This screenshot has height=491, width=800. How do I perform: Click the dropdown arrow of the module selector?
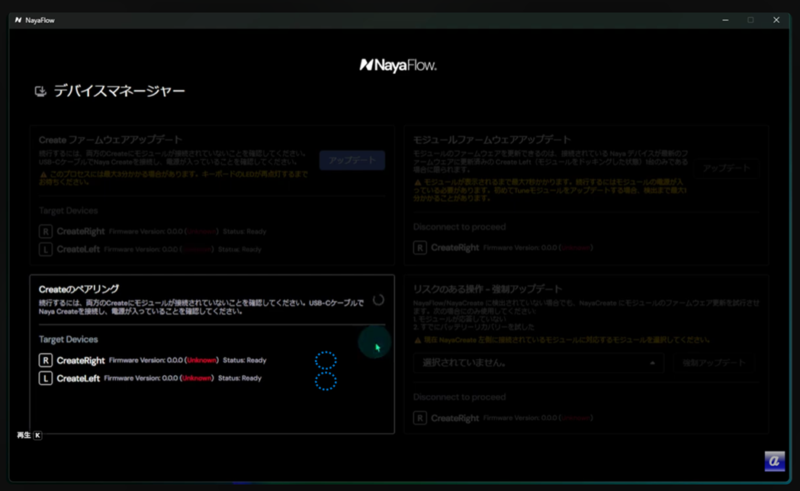(653, 363)
